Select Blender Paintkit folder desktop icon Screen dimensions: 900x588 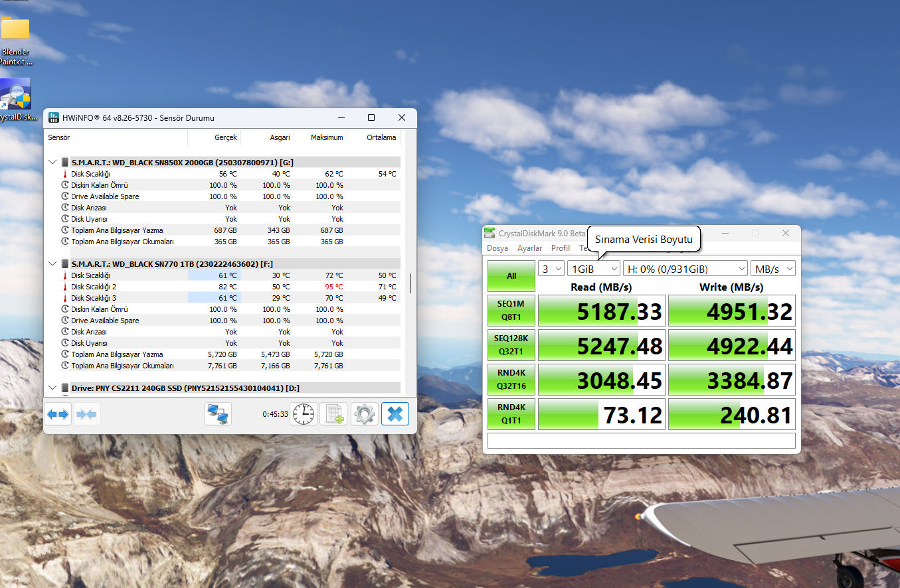(x=15, y=40)
